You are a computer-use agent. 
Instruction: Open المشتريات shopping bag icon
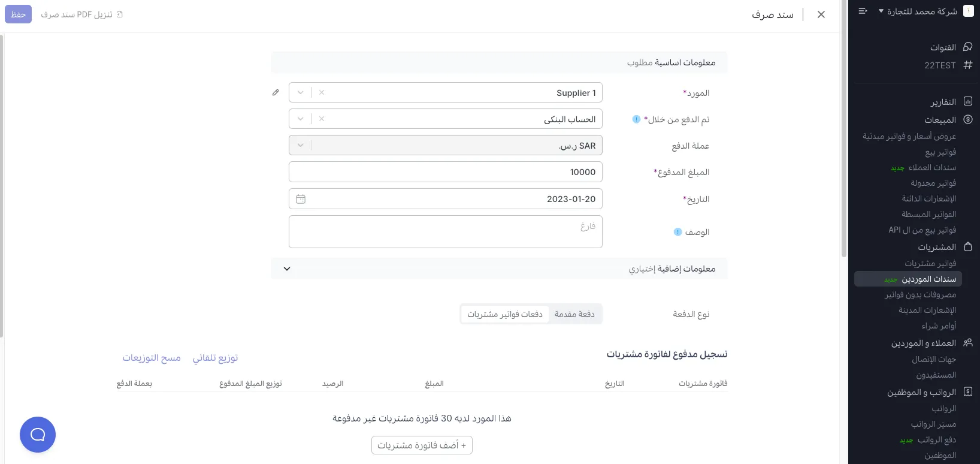click(x=968, y=246)
